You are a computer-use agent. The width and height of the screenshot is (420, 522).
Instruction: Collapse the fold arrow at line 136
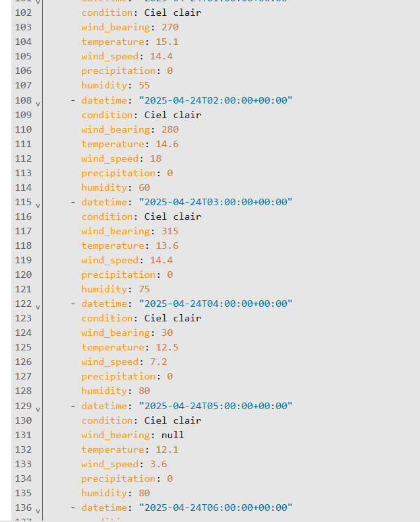click(x=38, y=511)
